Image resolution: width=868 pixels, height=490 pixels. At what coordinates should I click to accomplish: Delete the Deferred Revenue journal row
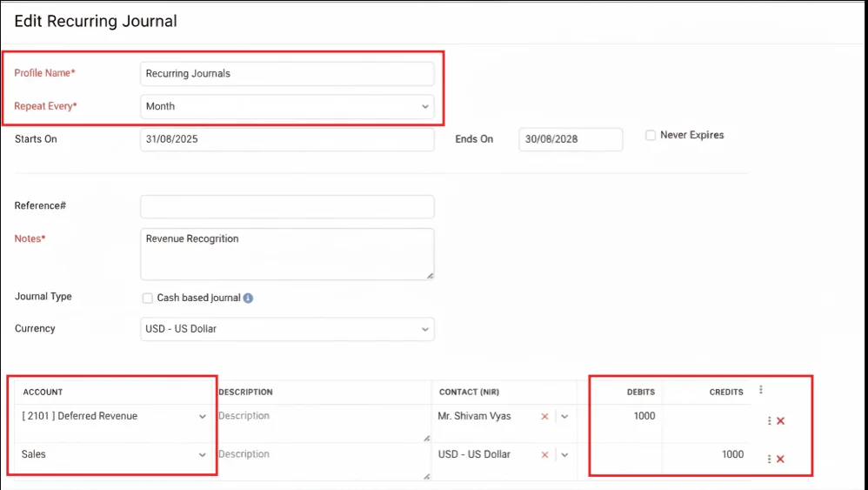click(780, 421)
